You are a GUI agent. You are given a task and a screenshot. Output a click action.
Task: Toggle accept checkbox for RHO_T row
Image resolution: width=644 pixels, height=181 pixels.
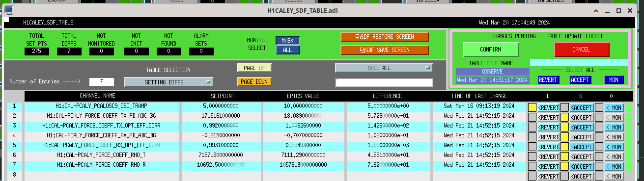click(565, 156)
